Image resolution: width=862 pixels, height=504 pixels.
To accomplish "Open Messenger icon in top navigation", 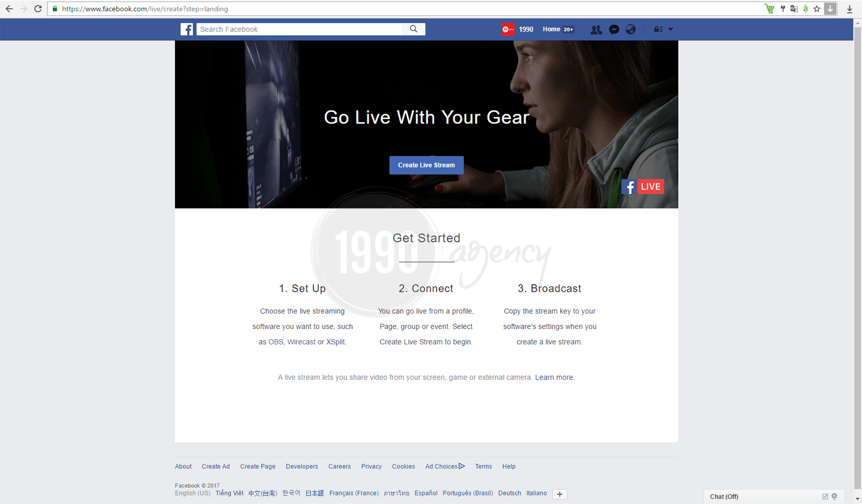I will [614, 29].
